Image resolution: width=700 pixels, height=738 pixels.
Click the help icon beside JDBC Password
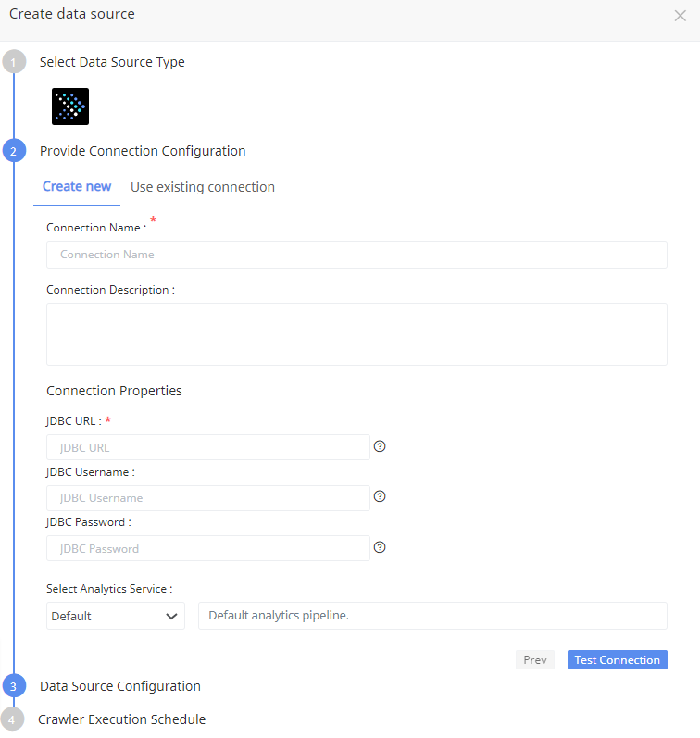point(380,547)
